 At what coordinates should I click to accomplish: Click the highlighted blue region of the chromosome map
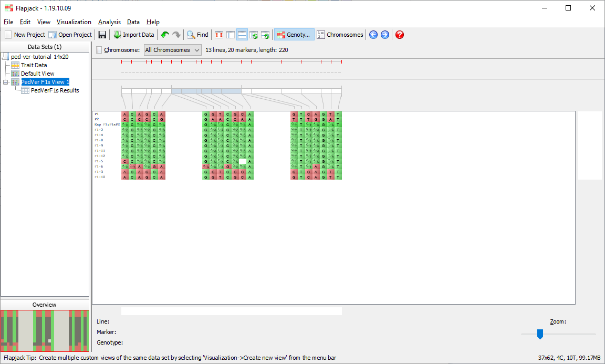(x=206, y=91)
